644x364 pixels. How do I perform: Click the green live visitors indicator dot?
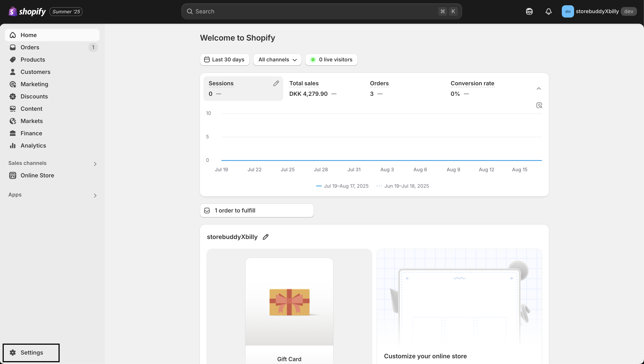pos(313,60)
